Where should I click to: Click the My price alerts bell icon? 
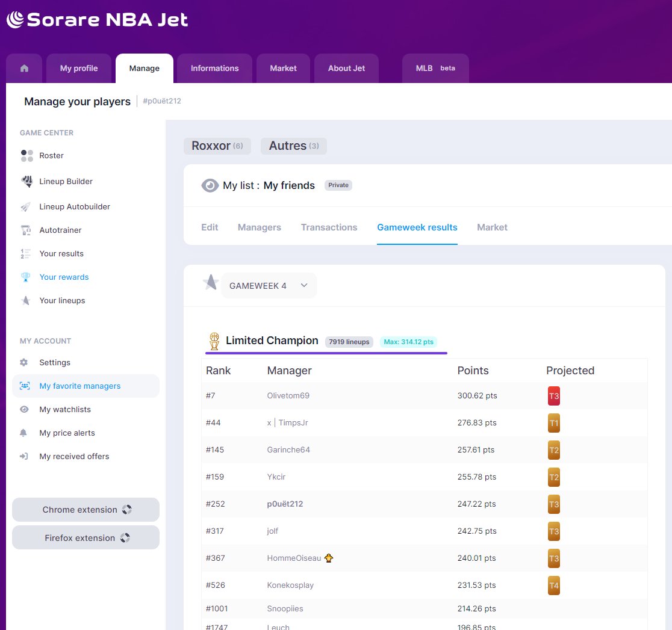(23, 433)
